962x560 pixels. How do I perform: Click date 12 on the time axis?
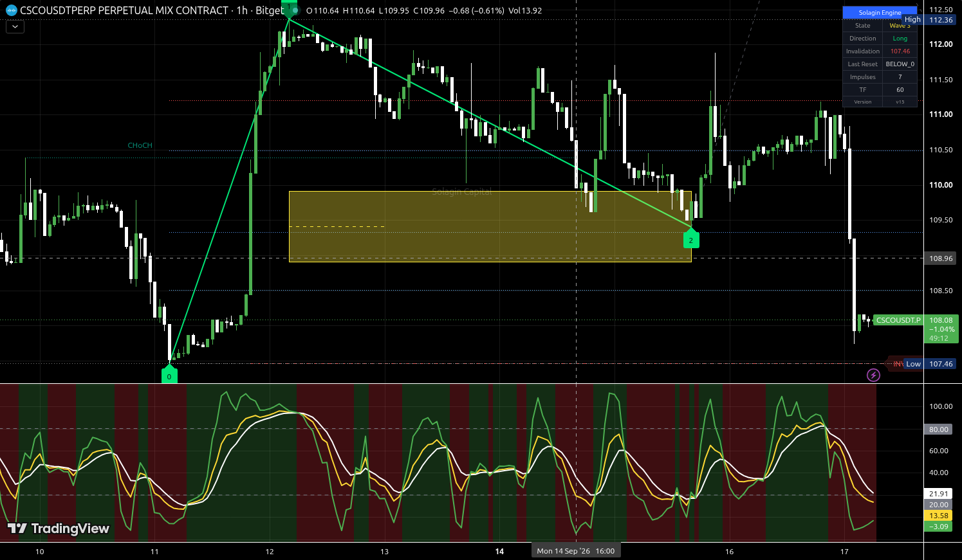point(270,552)
